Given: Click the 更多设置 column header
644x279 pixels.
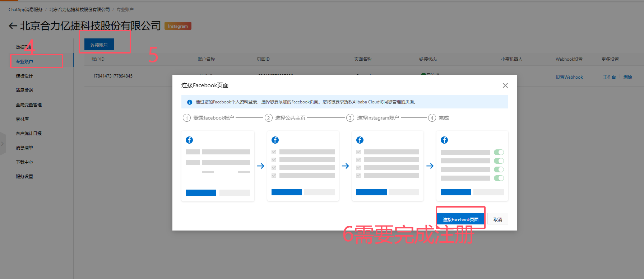Looking at the screenshot, I should point(610,59).
